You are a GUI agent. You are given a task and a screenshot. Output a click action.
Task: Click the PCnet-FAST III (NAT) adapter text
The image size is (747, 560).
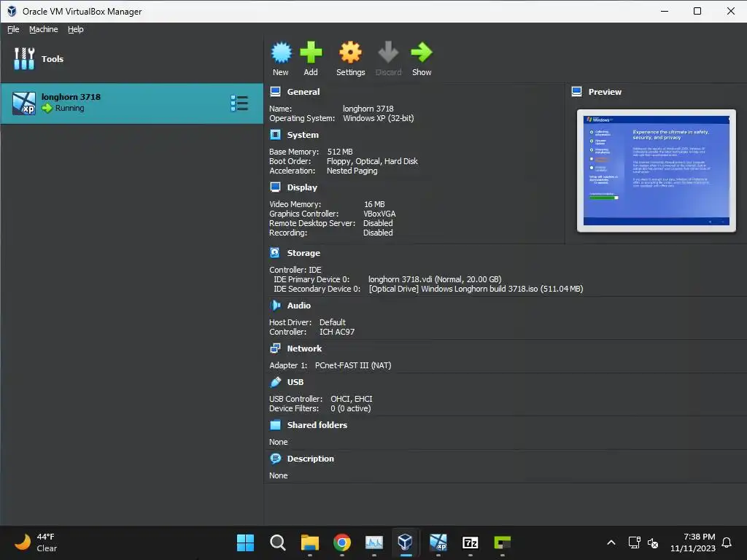[x=353, y=365]
